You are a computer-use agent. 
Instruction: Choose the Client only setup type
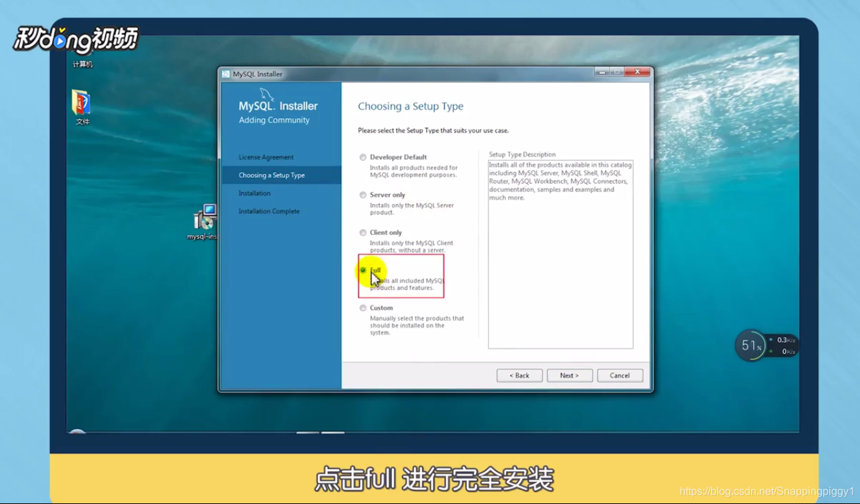[x=363, y=233]
